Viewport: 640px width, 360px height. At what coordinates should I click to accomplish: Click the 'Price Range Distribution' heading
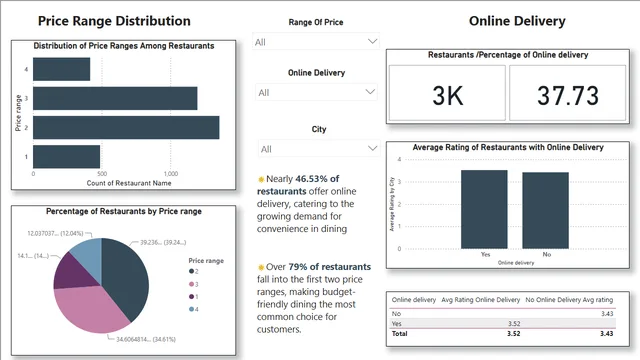[114, 21]
